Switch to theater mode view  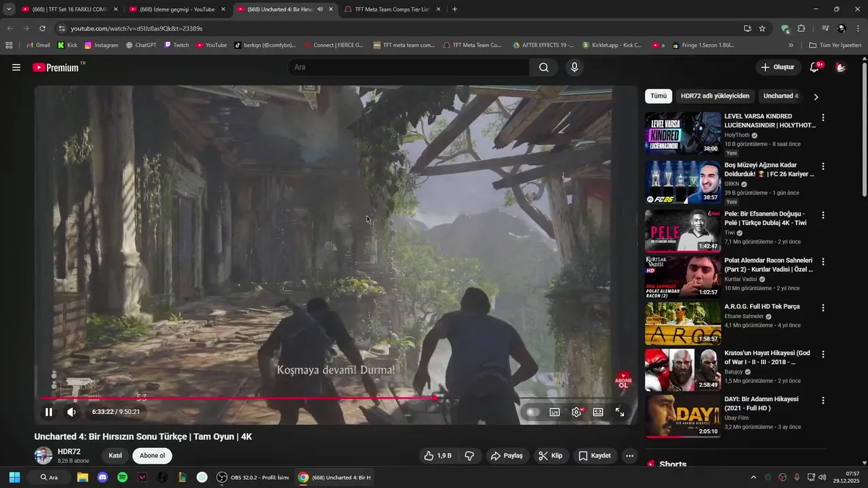click(598, 412)
